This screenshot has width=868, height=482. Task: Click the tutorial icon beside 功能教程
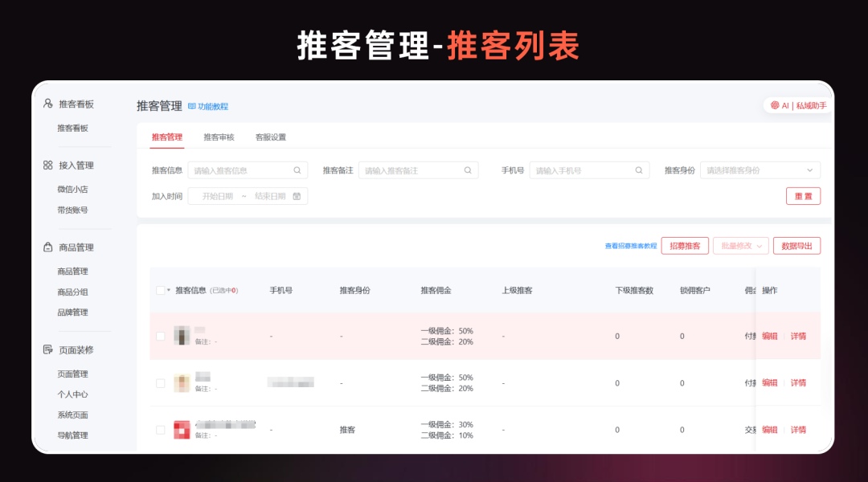191,105
